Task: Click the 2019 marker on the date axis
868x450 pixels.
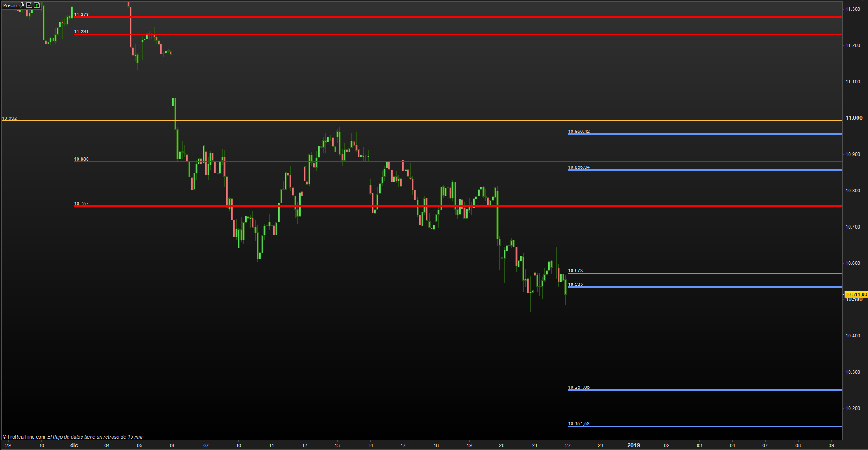Action: click(633, 445)
